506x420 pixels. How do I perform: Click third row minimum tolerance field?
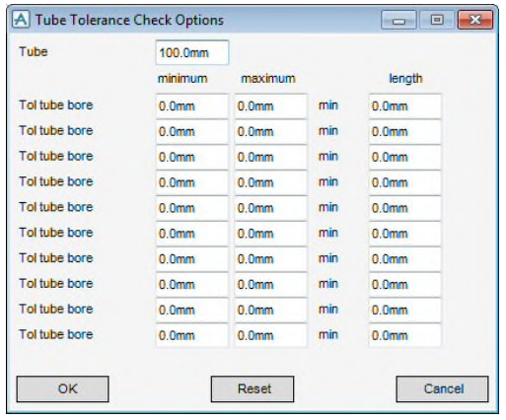192,157
